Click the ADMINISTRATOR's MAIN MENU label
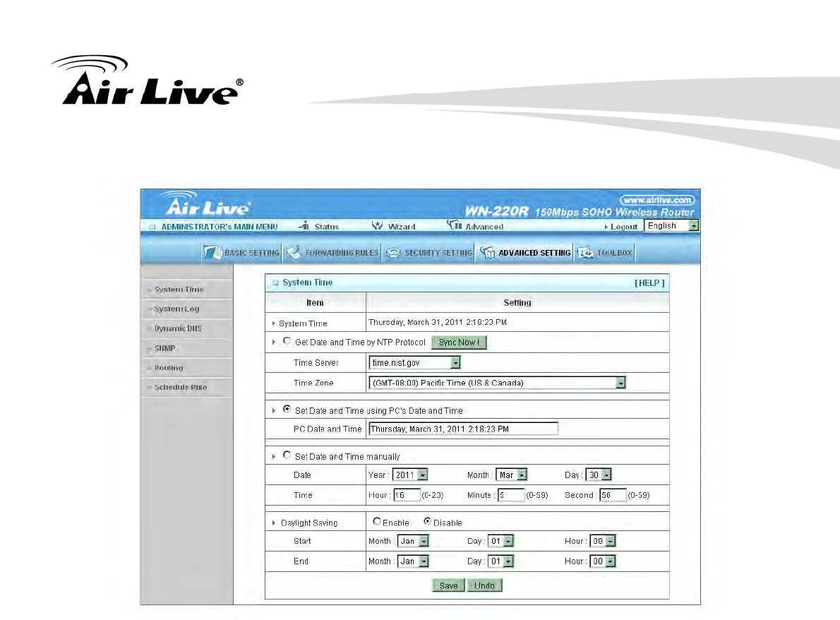 click(219, 227)
